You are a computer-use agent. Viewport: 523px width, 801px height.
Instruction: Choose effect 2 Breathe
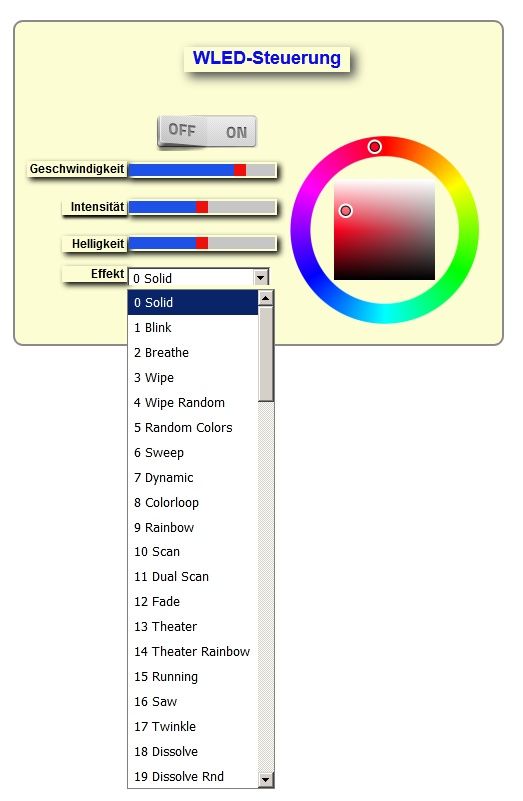[193, 352]
